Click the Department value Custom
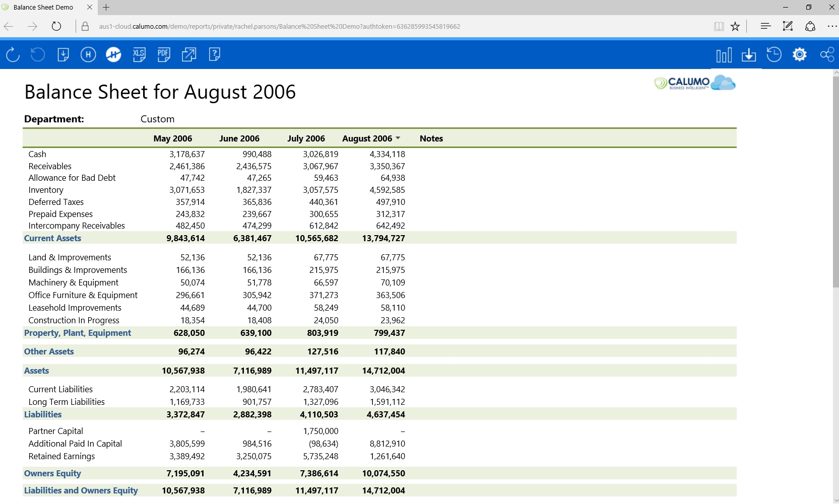Viewport: 839px width, 504px height. pos(157,119)
